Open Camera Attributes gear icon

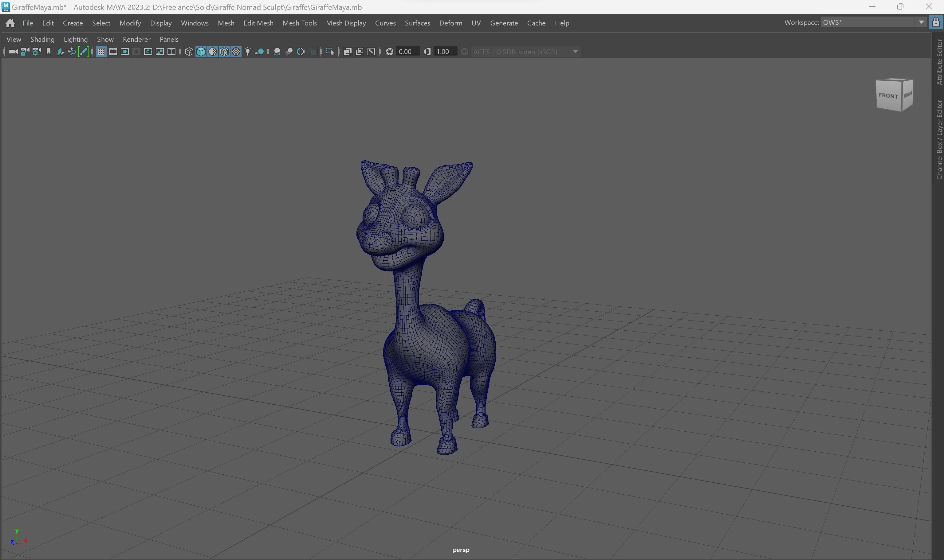pyautogui.click(x=37, y=52)
